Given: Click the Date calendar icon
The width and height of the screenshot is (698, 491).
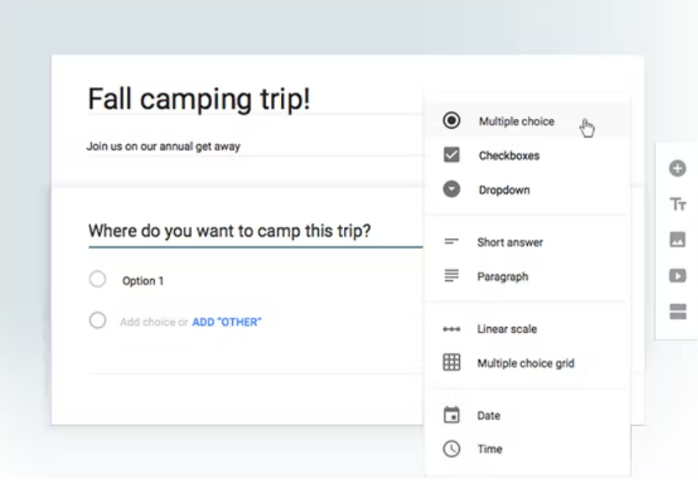Looking at the screenshot, I should [452, 415].
